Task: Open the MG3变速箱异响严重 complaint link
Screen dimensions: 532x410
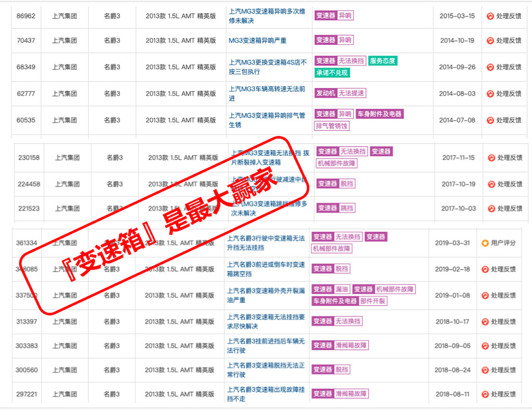Action: [258, 40]
